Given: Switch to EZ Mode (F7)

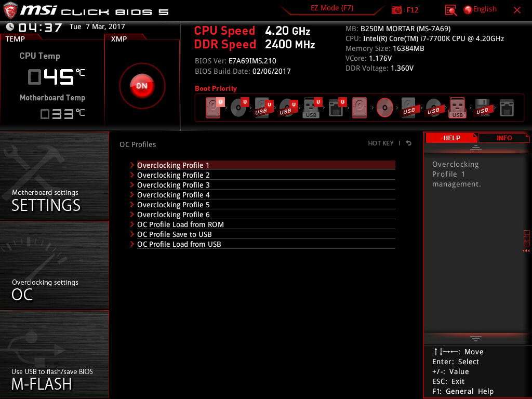Looking at the screenshot, I should point(332,8).
